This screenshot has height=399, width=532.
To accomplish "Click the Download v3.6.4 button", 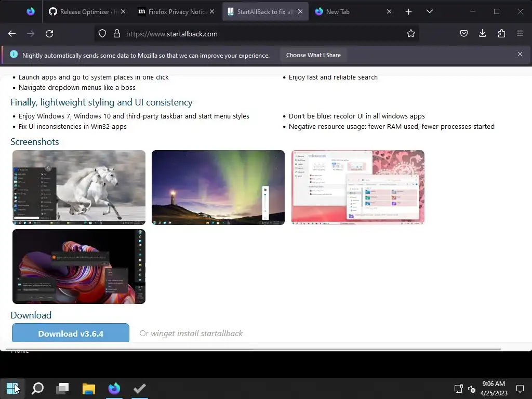I will tap(71, 333).
